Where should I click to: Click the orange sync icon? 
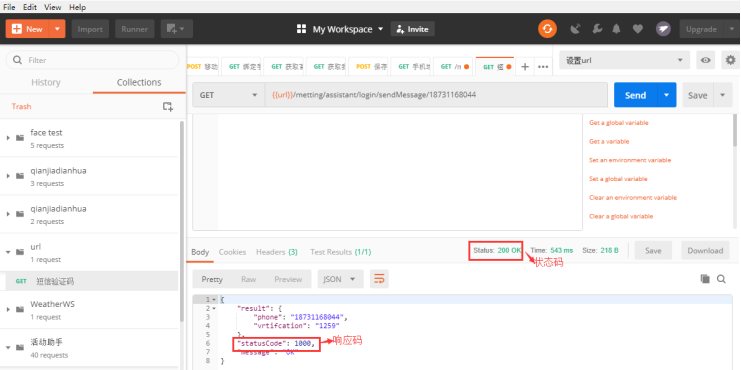pyautogui.click(x=547, y=29)
